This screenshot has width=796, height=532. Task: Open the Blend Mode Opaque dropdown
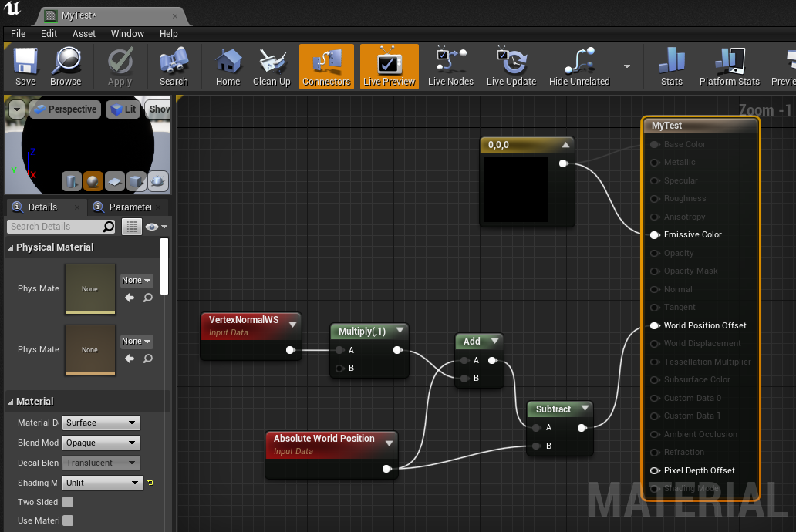(x=101, y=441)
